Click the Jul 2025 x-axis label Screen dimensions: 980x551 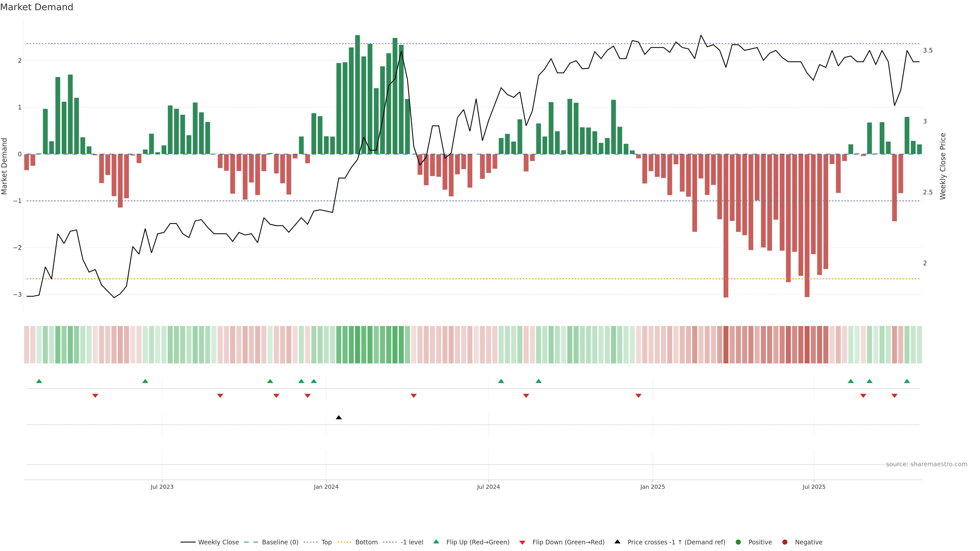coord(814,487)
